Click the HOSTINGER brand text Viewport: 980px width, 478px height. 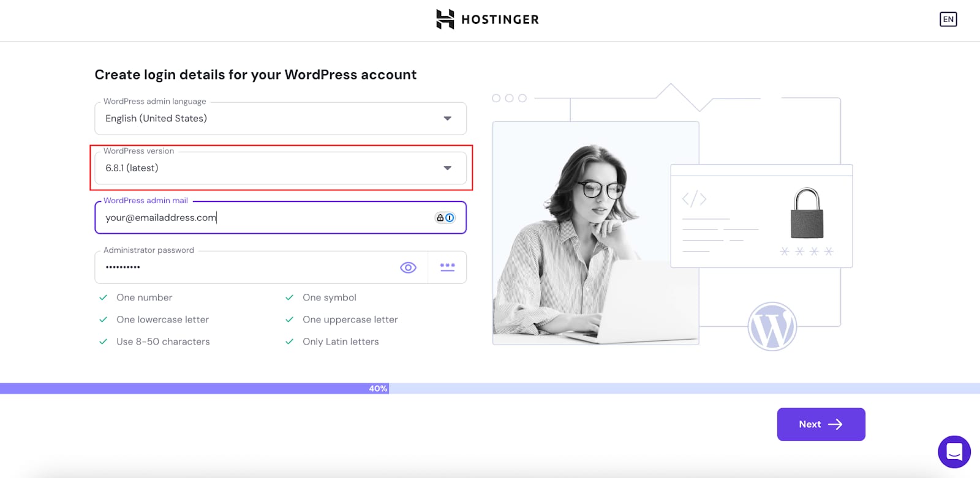point(500,20)
